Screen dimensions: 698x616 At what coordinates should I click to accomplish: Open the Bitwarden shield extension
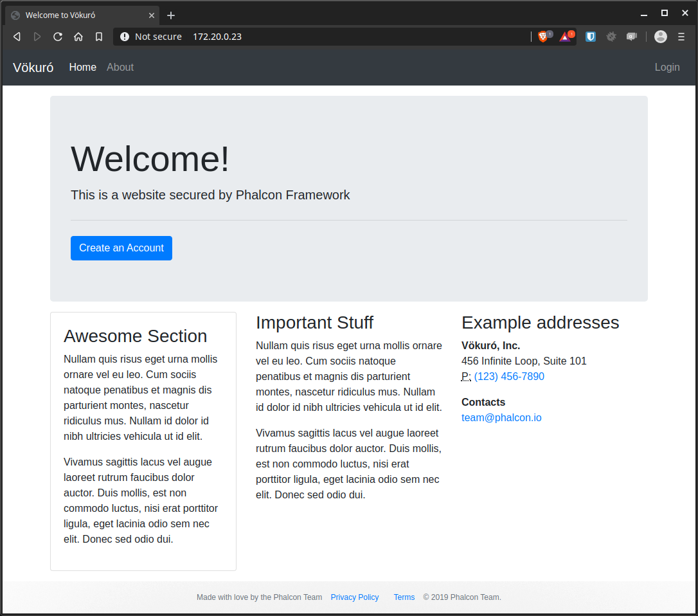(x=591, y=37)
